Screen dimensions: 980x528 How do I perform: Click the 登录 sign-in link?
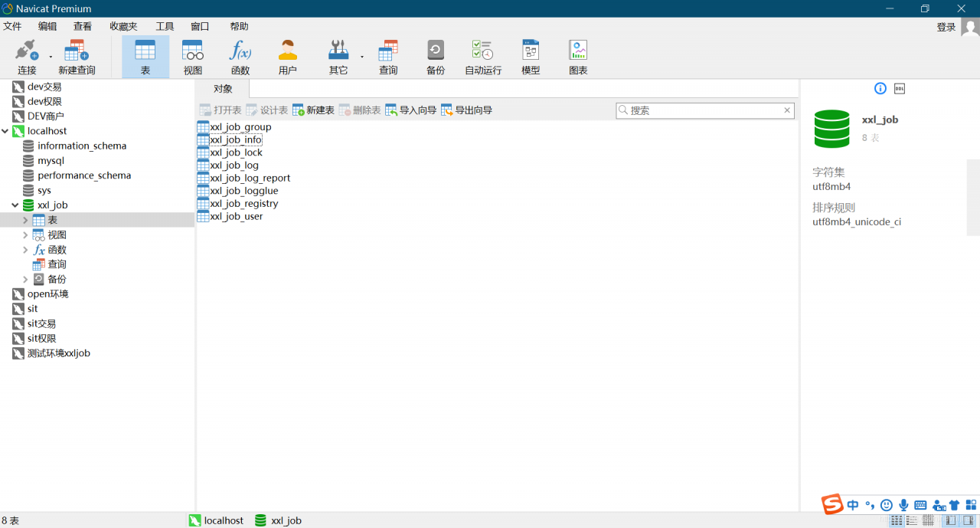coord(946,27)
